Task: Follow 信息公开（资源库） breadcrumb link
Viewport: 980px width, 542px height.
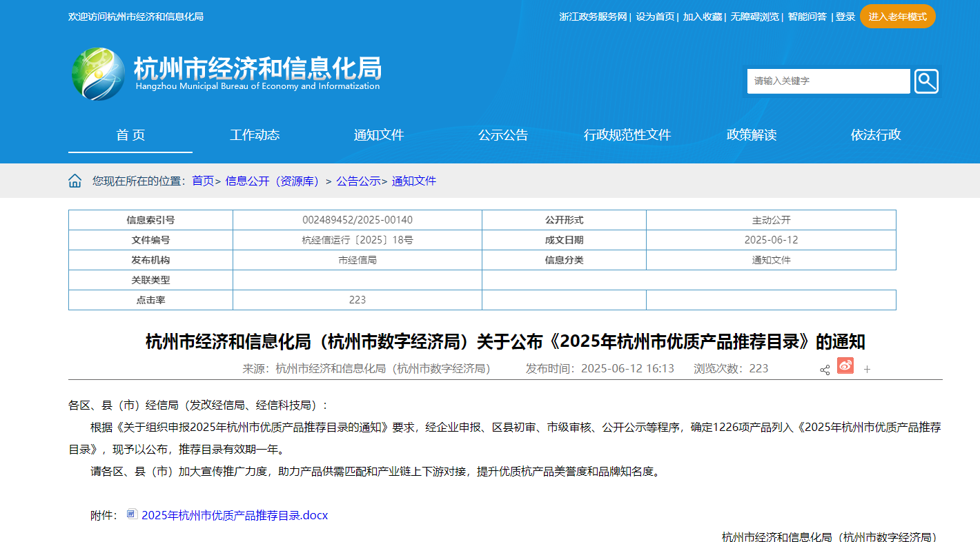Action: [272, 181]
